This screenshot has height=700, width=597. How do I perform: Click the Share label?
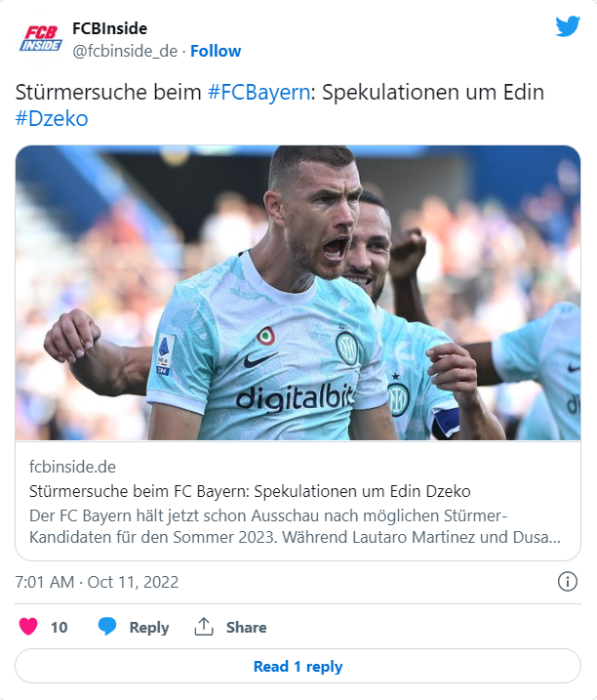246,627
